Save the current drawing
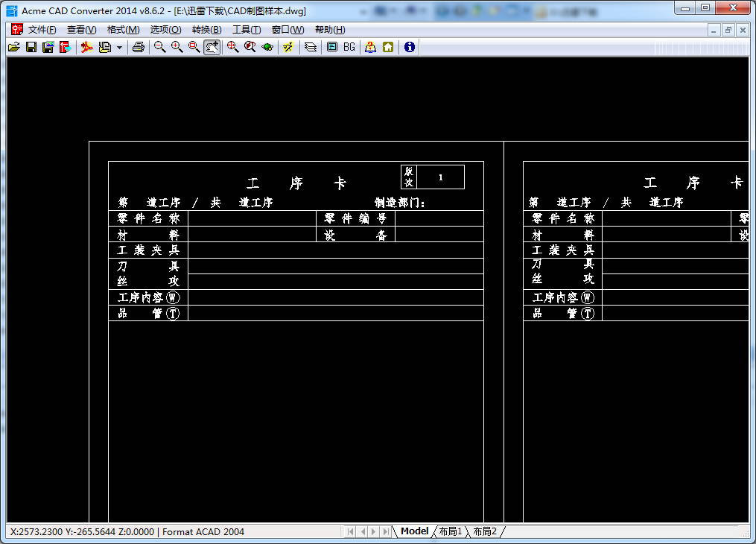The image size is (756, 544). [x=31, y=47]
